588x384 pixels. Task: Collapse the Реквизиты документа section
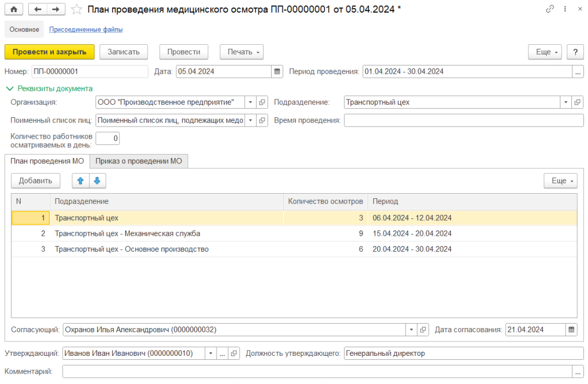coord(9,89)
